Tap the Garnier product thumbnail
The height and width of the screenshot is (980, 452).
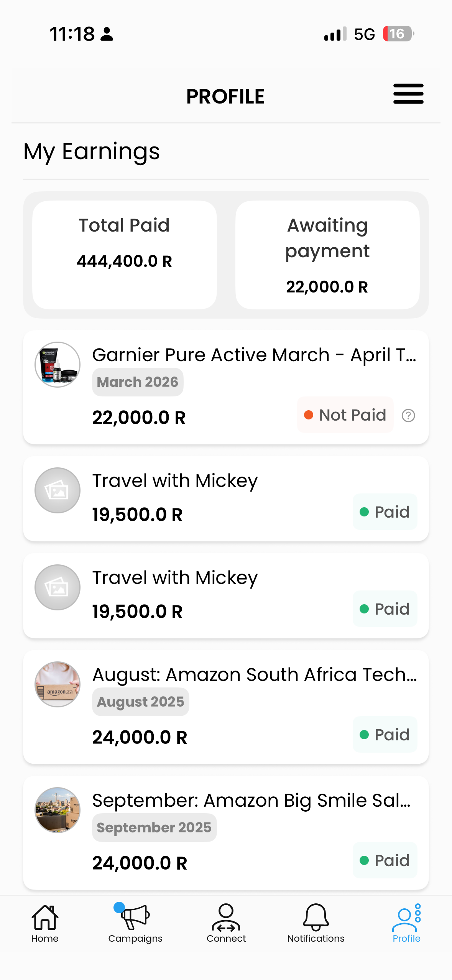pyautogui.click(x=58, y=365)
